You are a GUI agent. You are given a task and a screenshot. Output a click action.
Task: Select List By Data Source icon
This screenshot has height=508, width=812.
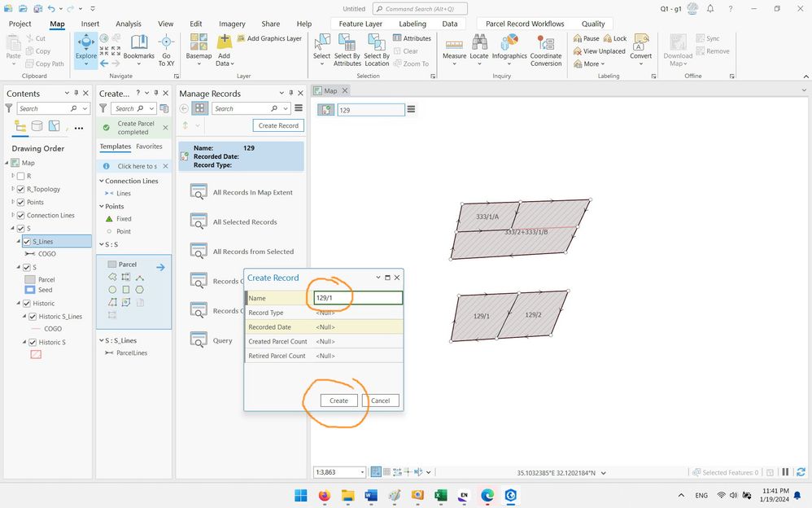(x=37, y=126)
